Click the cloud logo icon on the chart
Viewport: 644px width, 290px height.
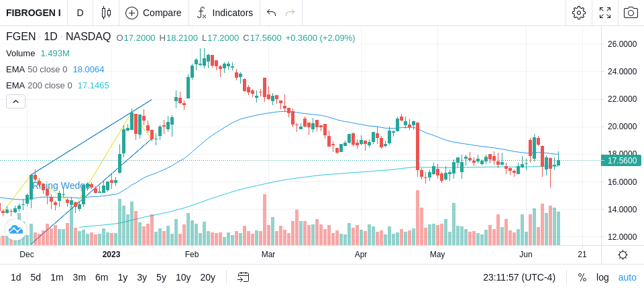[x=15, y=230]
